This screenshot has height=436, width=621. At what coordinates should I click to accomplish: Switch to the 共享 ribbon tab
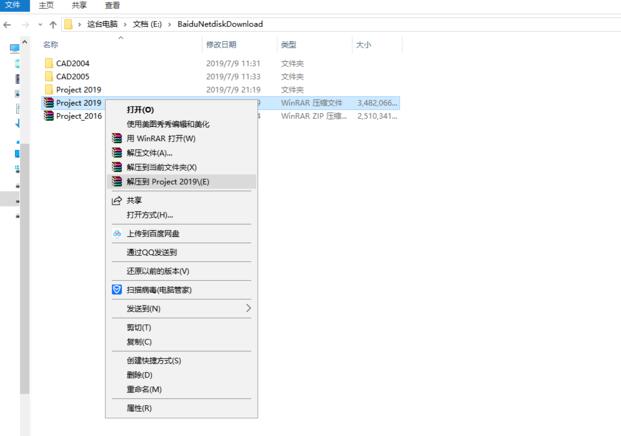click(79, 6)
